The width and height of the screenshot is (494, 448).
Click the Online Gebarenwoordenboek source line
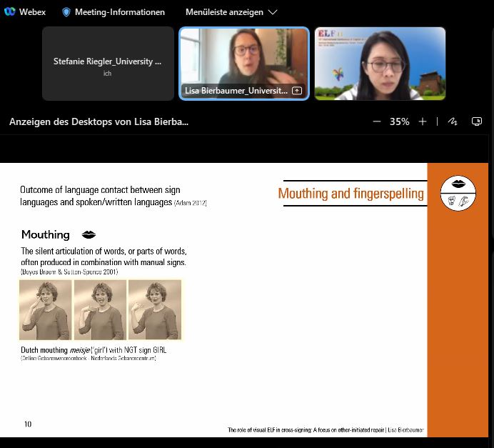point(89,358)
